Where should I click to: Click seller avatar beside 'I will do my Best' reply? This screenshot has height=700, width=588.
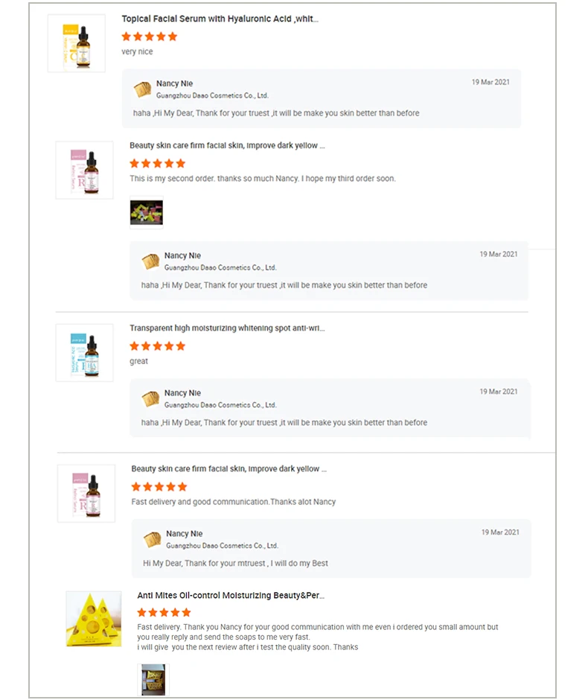point(153,539)
